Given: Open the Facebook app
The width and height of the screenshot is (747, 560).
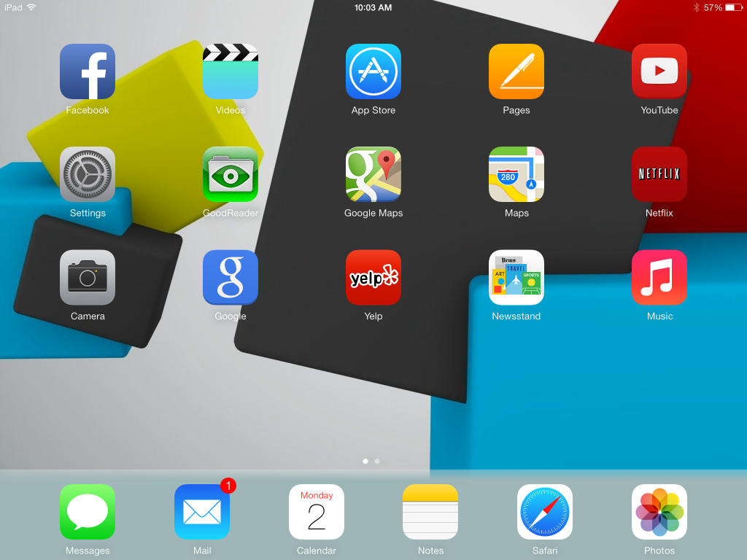Looking at the screenshot, I should (x=88, y=71).
